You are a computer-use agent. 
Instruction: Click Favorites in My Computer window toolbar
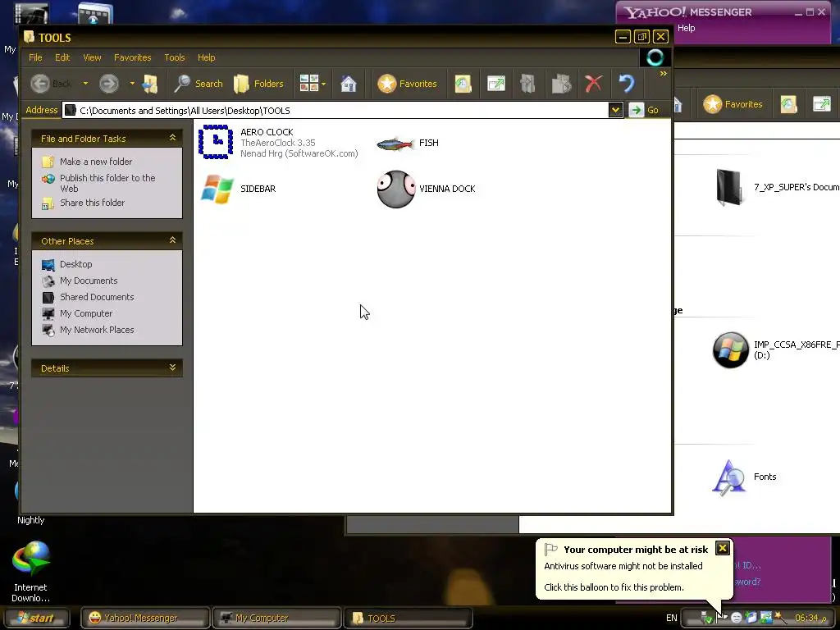(x=733, y=104)
